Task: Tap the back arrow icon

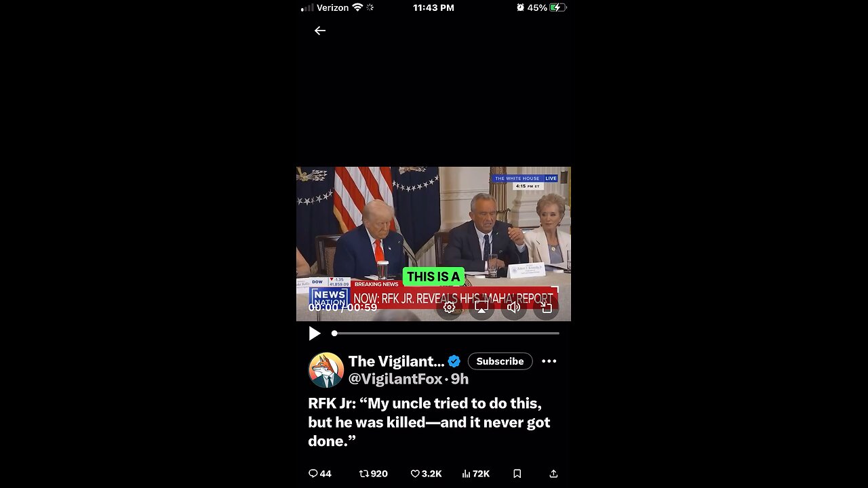Action: pos(320,30)
